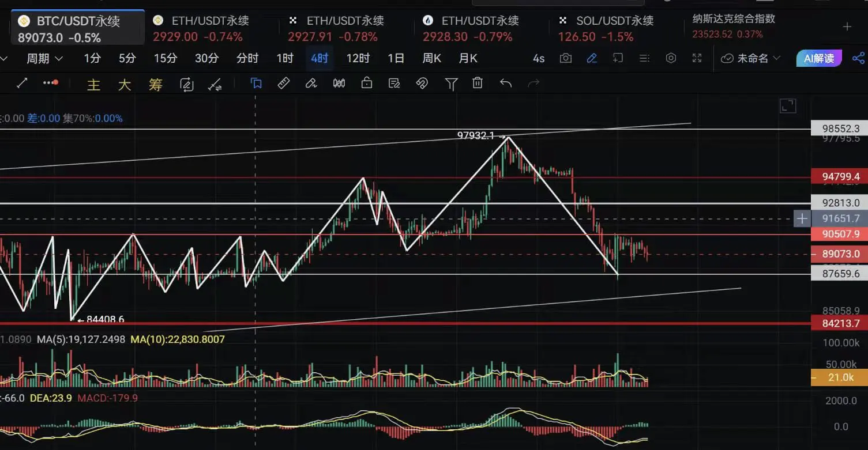Image resolution: width=868 pixels, height=450 pixels.
Task: Click the candlestick style icon
Action: (x=339, y=84)
